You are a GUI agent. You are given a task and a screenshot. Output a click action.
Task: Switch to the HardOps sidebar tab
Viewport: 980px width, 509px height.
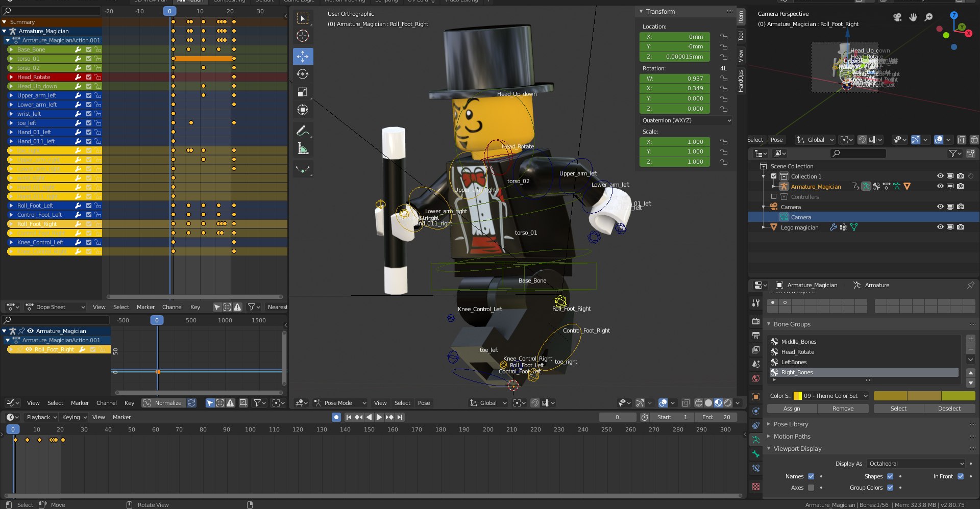pyautogui.click(x=741, y=81)
